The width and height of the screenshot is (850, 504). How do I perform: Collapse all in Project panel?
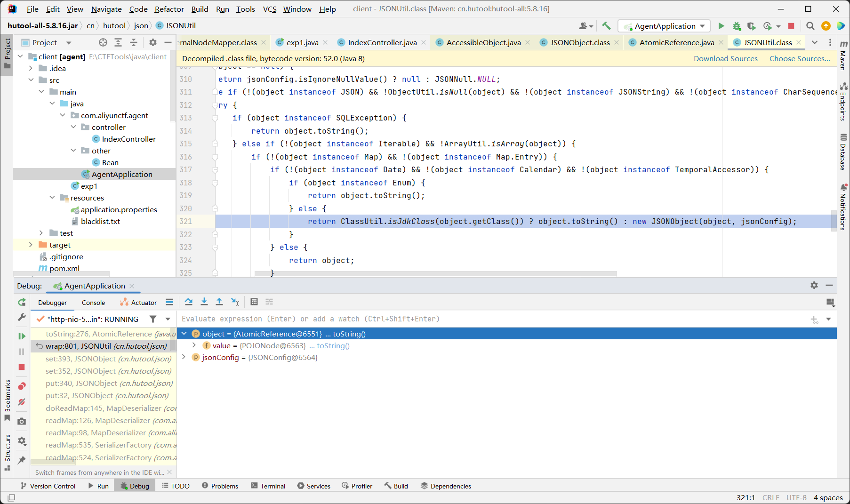(x=134, y=42)
